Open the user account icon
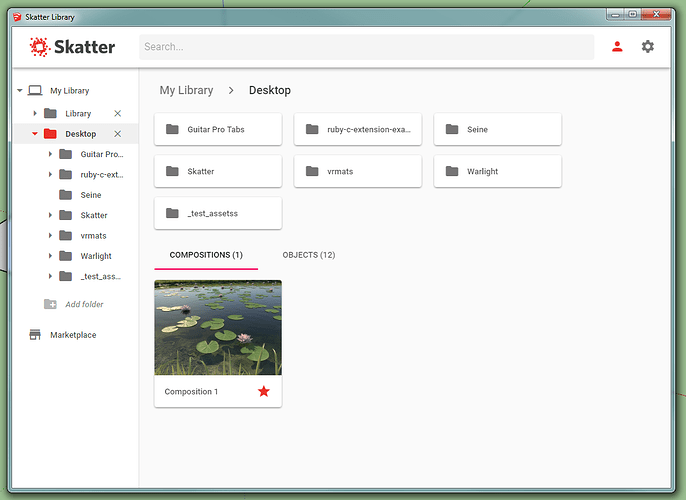 (617, 46)
